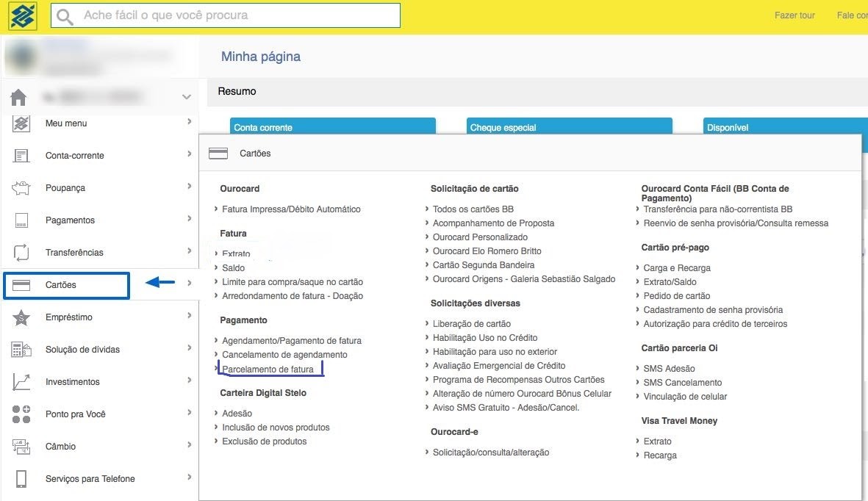
Task: Click the Banco do Brasil logo
Action: (x=23, y=15)
